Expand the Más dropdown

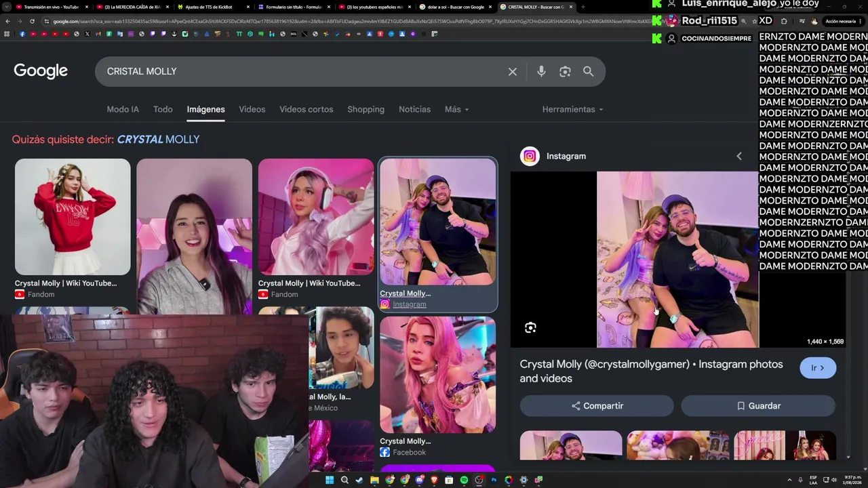[x=456, y=109]
